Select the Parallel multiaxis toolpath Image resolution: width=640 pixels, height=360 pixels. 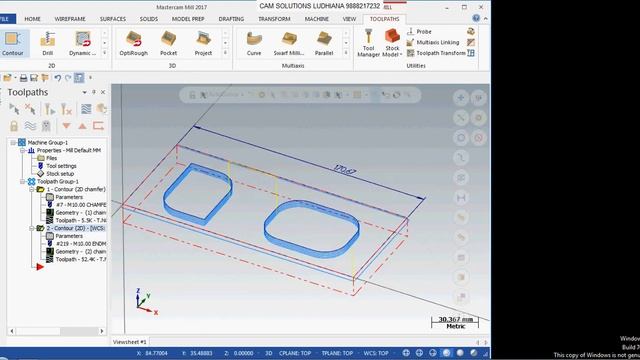(x=324, y=43)
